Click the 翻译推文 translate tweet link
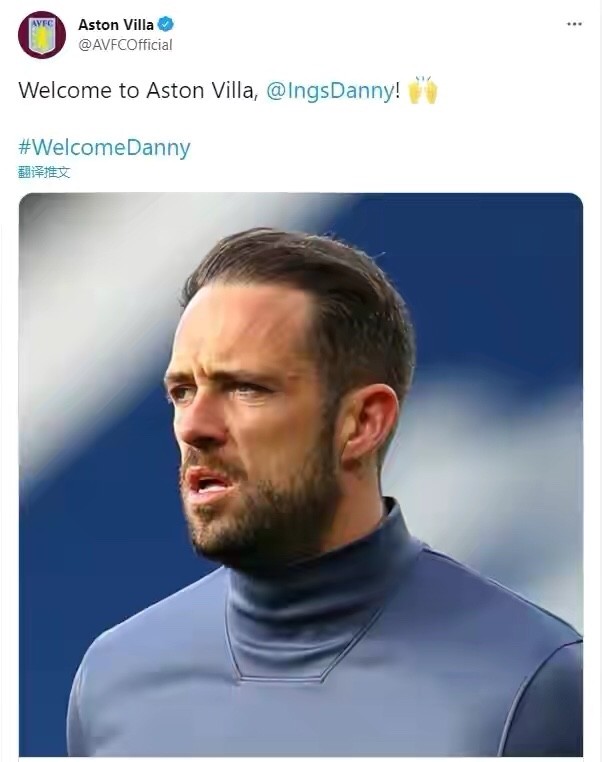Screen dimensions: 602x762 44,172
